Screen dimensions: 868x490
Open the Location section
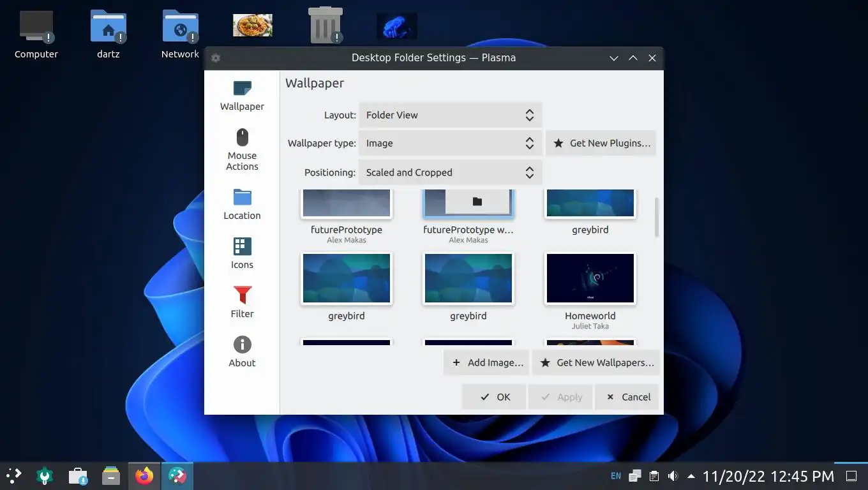pos(242,204)
